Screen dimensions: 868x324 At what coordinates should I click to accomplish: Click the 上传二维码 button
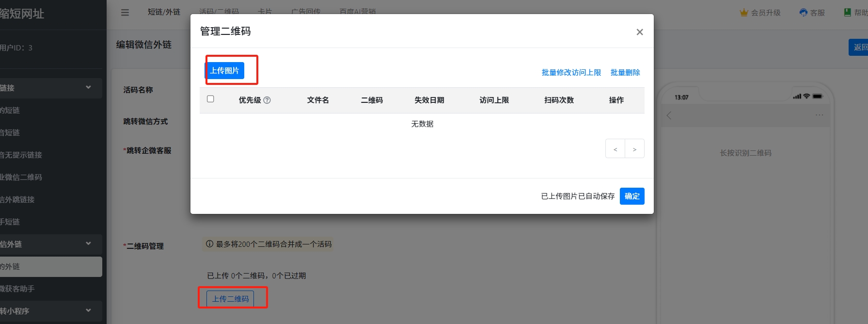[x=230, y=299]
